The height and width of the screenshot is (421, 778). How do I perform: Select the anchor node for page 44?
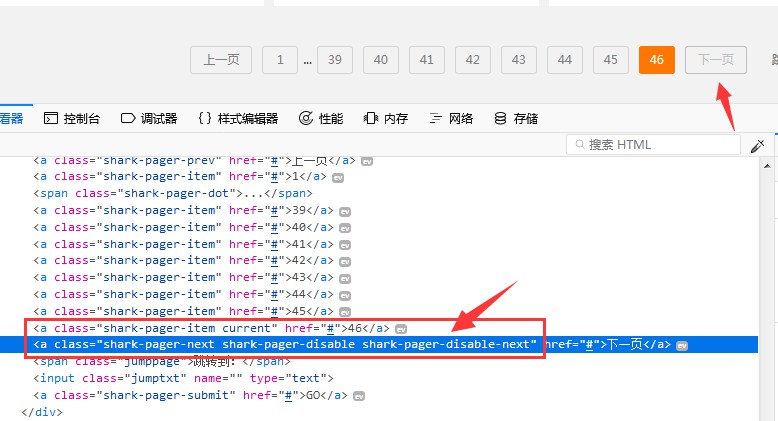183,294
